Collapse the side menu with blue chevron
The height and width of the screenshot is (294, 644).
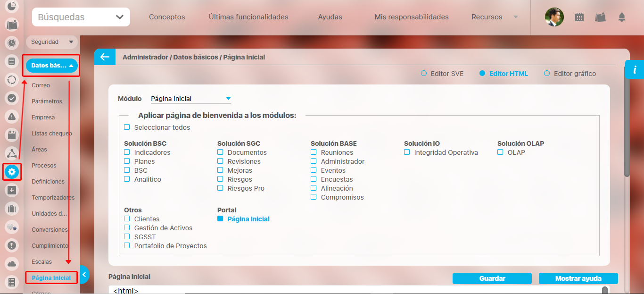coord(84,274)
